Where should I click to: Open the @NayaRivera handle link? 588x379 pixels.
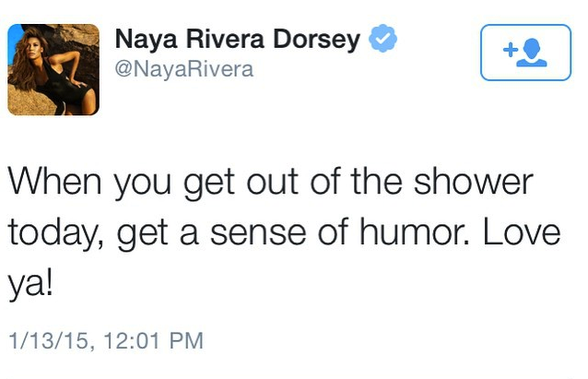[184, 70]
